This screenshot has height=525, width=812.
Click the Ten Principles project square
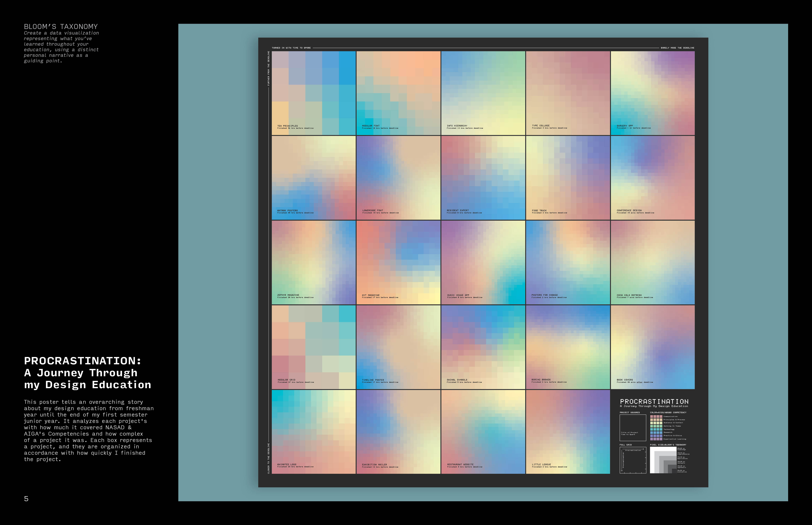coord(313,93)
